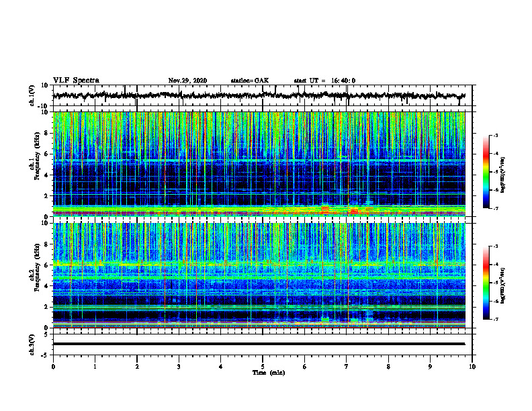Click the ch.3 flat black trace line
532x411 pixels.
[259, 344]
